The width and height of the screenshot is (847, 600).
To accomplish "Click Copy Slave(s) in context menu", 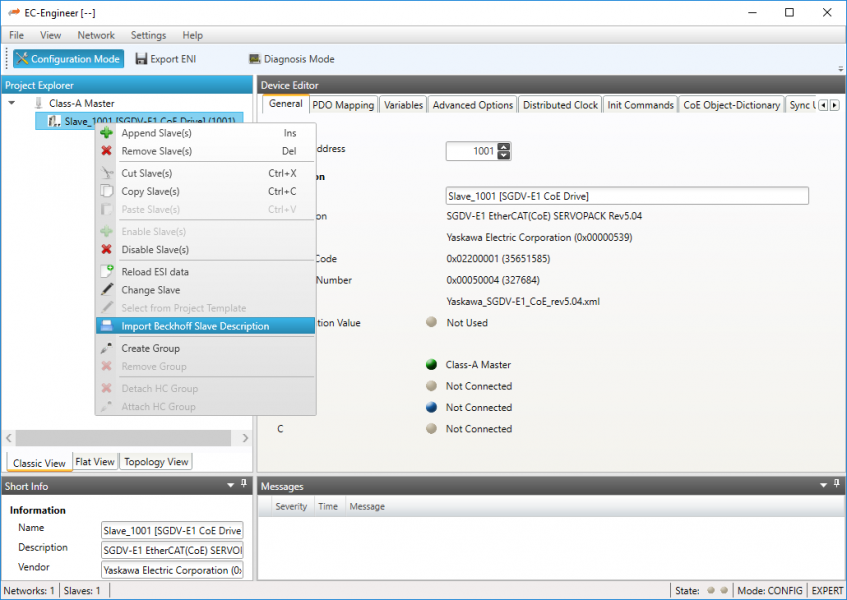I will pos(150,191).
